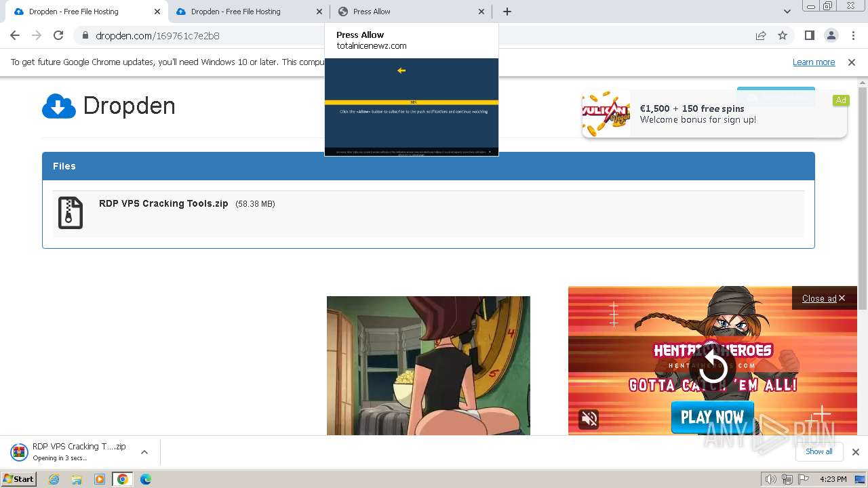Add a new tab with plus button
This screenshot has height=488, width=868.
(507, 12)
